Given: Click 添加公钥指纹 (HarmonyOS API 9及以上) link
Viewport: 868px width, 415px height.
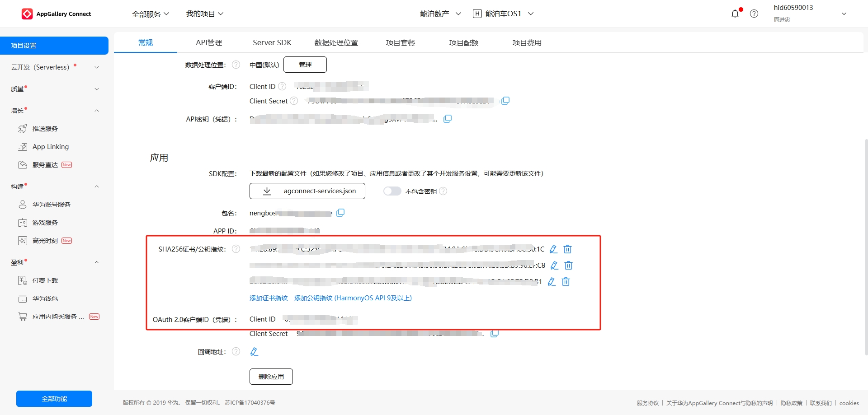Looking at the screenshot, I should coord(353,298).
